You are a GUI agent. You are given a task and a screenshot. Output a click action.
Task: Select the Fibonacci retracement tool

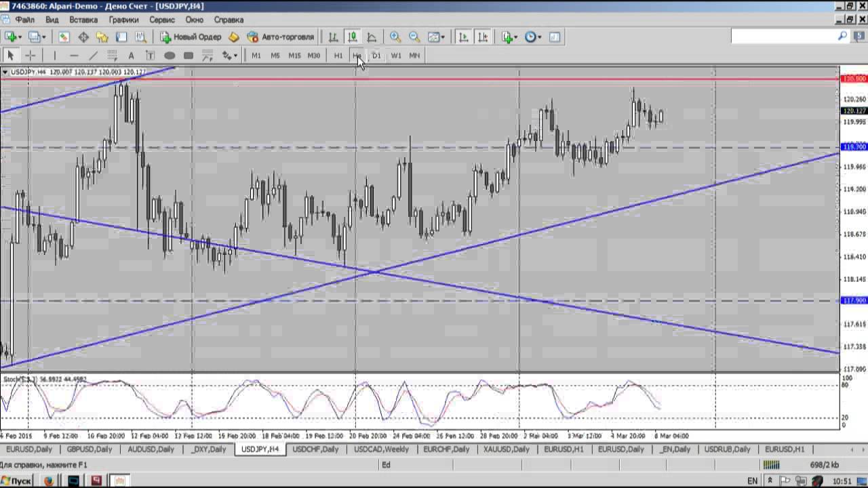pyautogui.click(x=208, y=56)
